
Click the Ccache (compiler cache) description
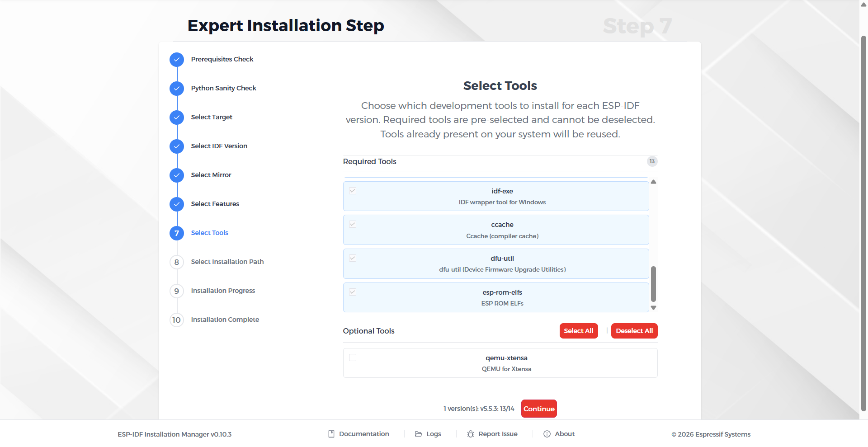(502, 236)
